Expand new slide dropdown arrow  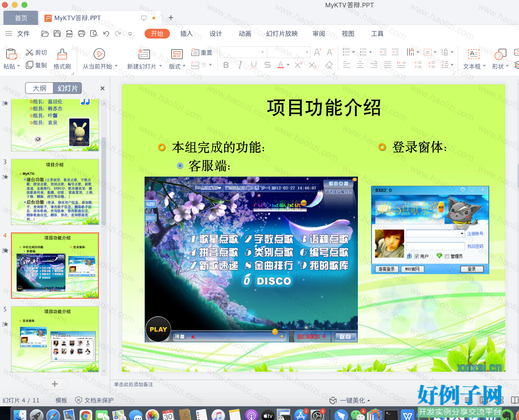tap(161, 66)
